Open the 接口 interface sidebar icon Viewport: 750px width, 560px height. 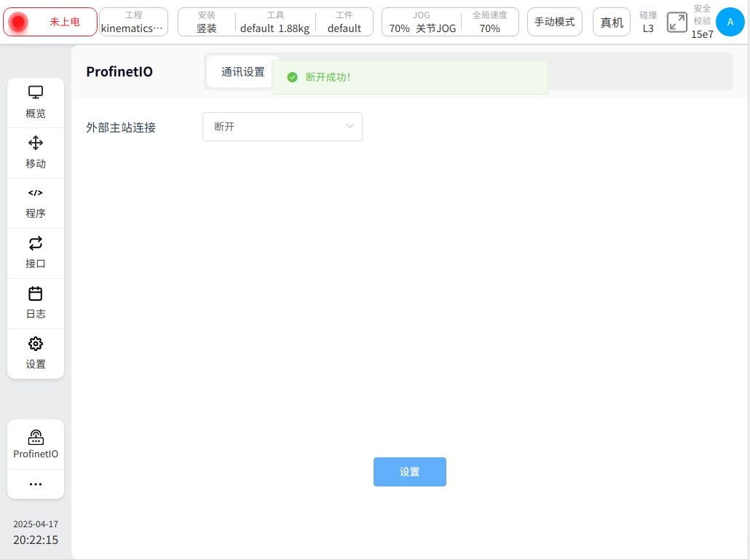tap(36, 244)
